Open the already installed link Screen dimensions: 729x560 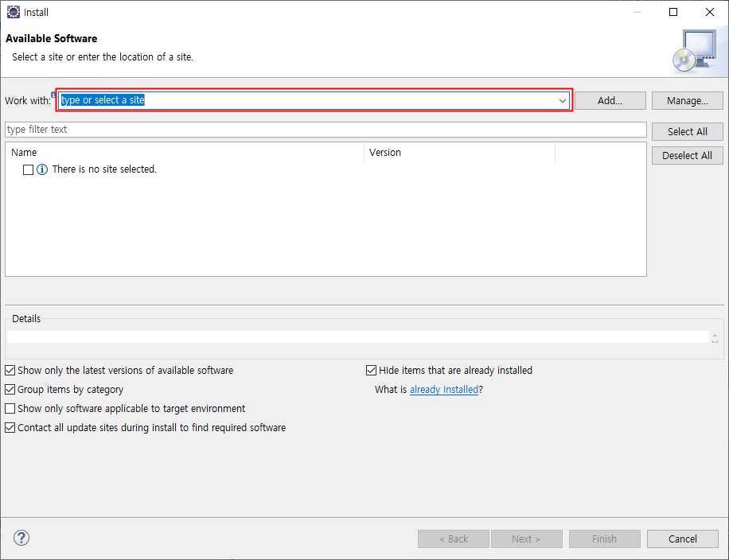[x=444, y=390]
